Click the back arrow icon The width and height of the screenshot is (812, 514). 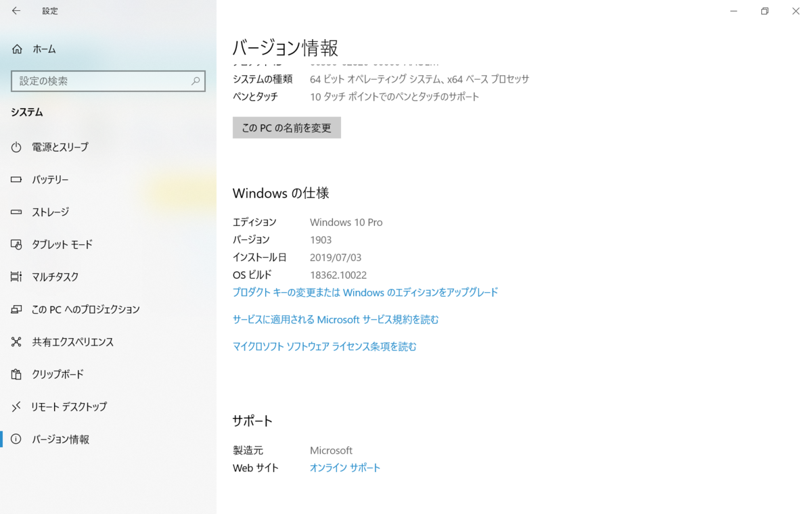[x=16, y=11]
